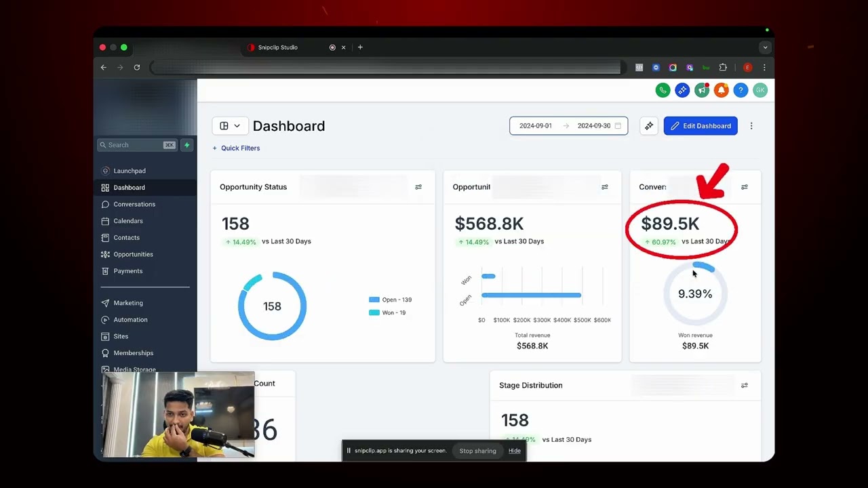The image size is (868, 488).
Task: Open the browser extensions puzzle icon
Action: click(723, 68)
